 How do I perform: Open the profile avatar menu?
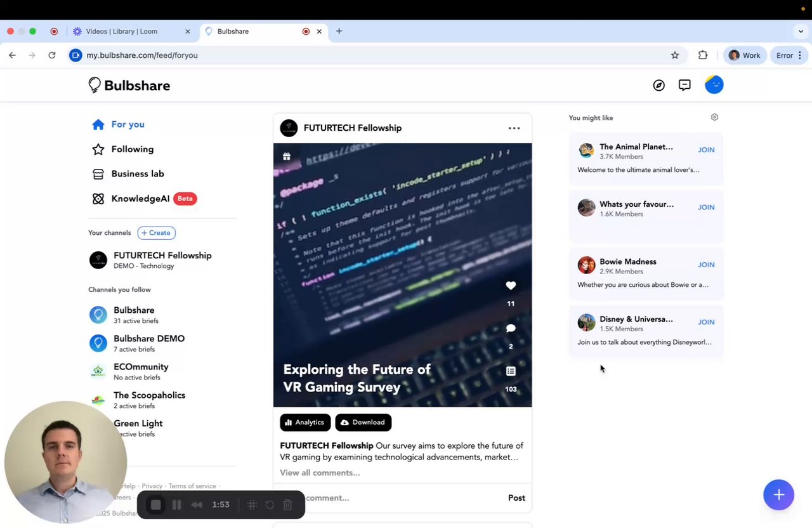(714, 84)
